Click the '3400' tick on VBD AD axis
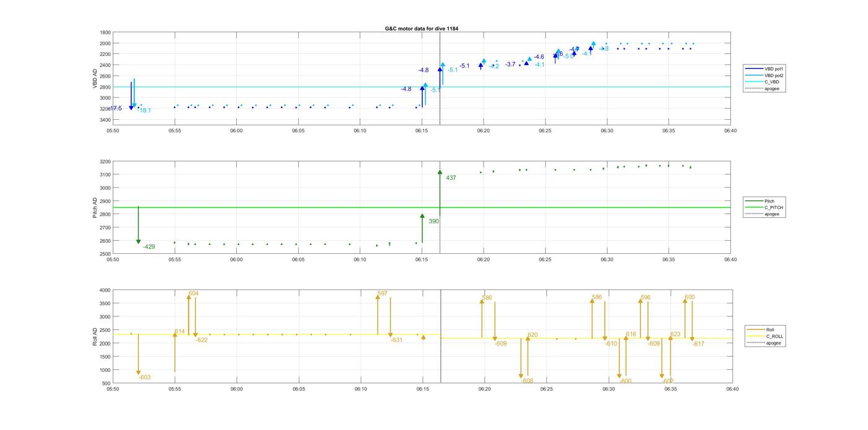This screenshot has height=430, width=868. point(105,120)
